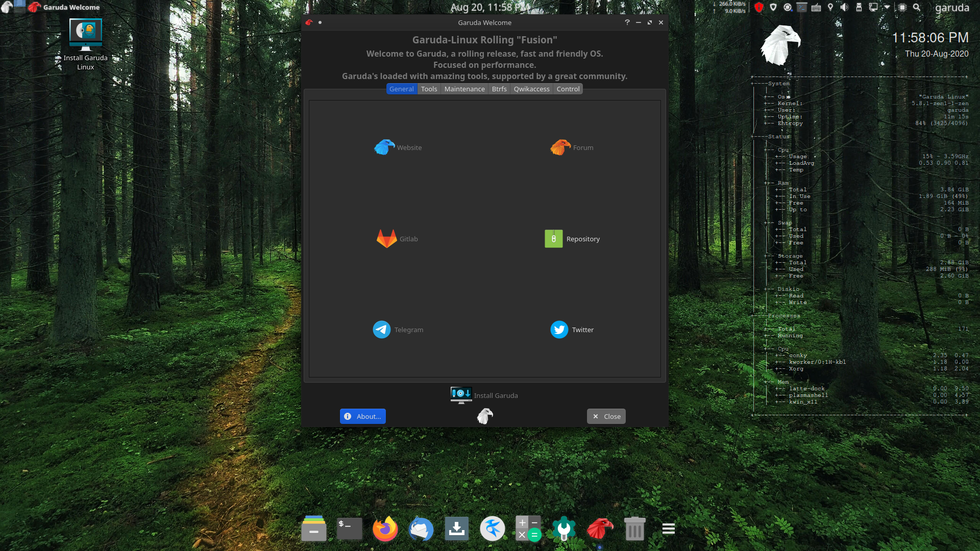Viewport: 980px width, 551px height.
Task: Open the search magnifier in top panel
Action: tap(917, 7)
